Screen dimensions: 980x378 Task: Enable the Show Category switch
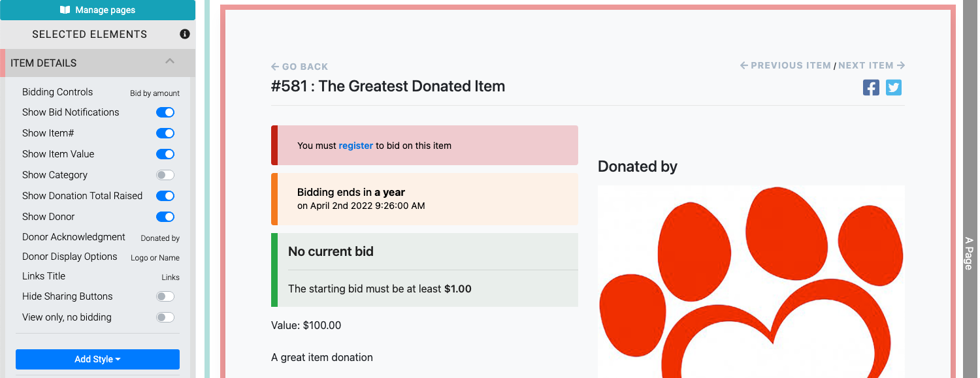coord(165,175)
